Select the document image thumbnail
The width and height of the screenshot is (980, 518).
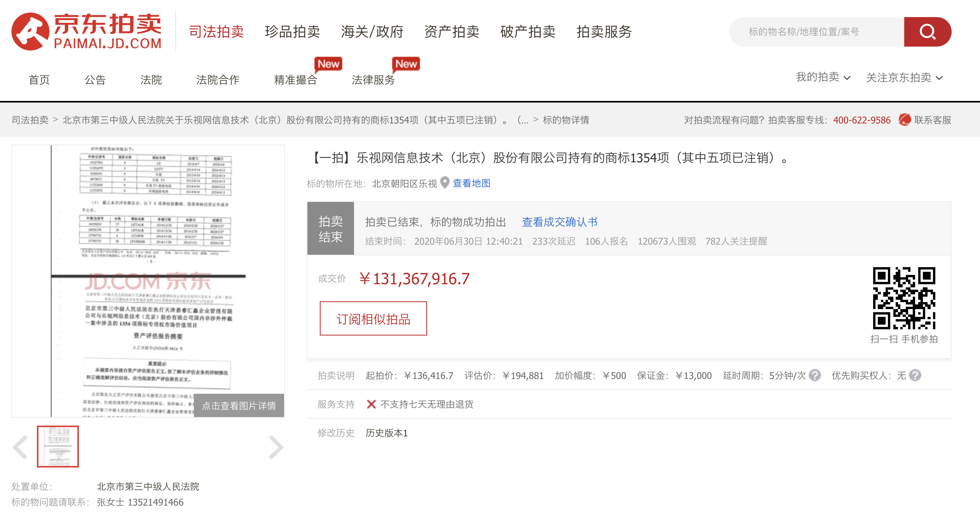click(58, 447)
